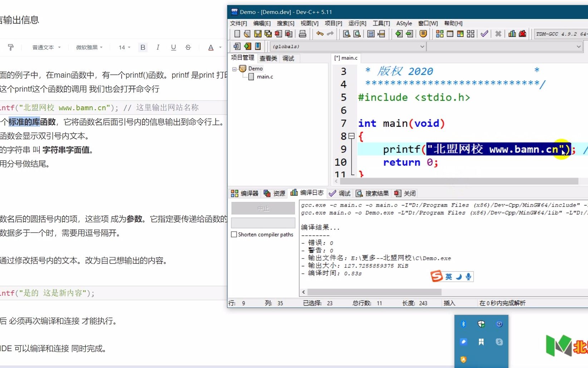Open the empty function dropdown beside (globals)
588x368 pixels.
505,47
